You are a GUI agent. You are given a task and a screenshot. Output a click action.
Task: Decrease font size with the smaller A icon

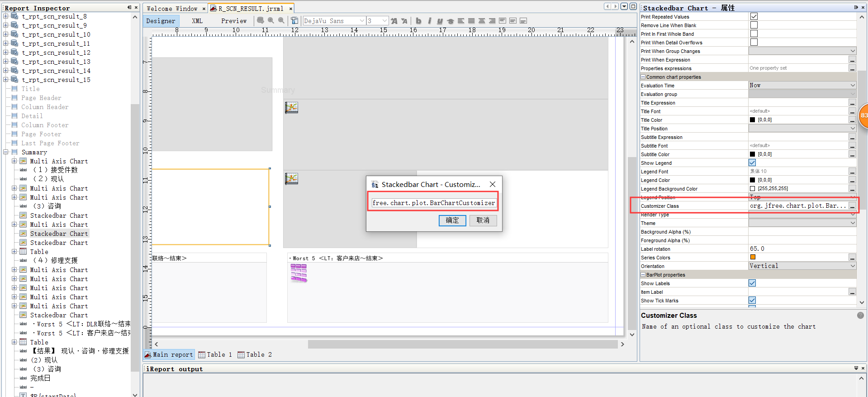pos(404,21)
